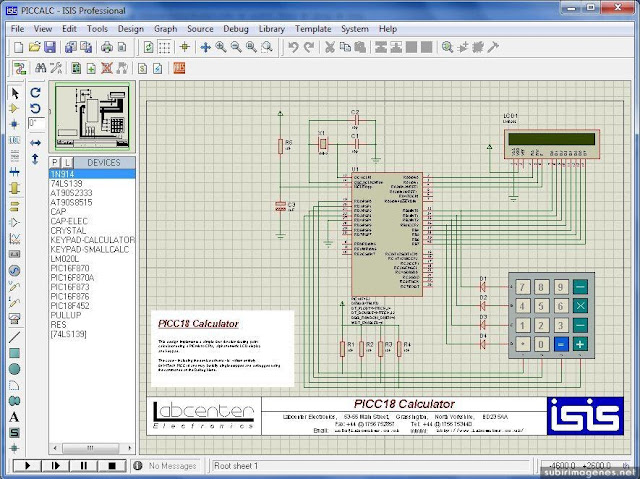Select the 2D box drawing tool
640x479 pixels.
14,353
